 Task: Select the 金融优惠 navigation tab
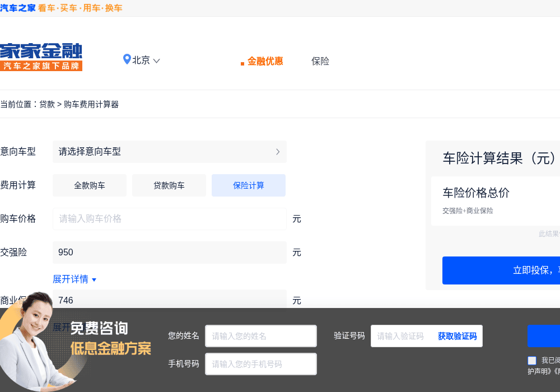pyautogui.click(x=265, y=61)
